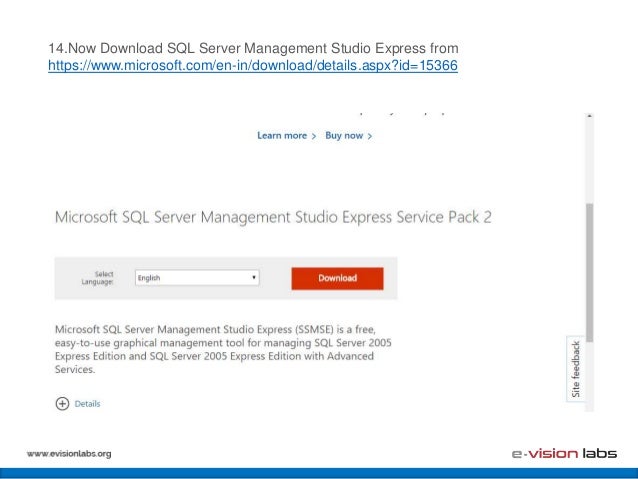Click the Learn more link
The height and width of the screenshot is (479, 638).
pyautogui.click(x=286, y=136)
